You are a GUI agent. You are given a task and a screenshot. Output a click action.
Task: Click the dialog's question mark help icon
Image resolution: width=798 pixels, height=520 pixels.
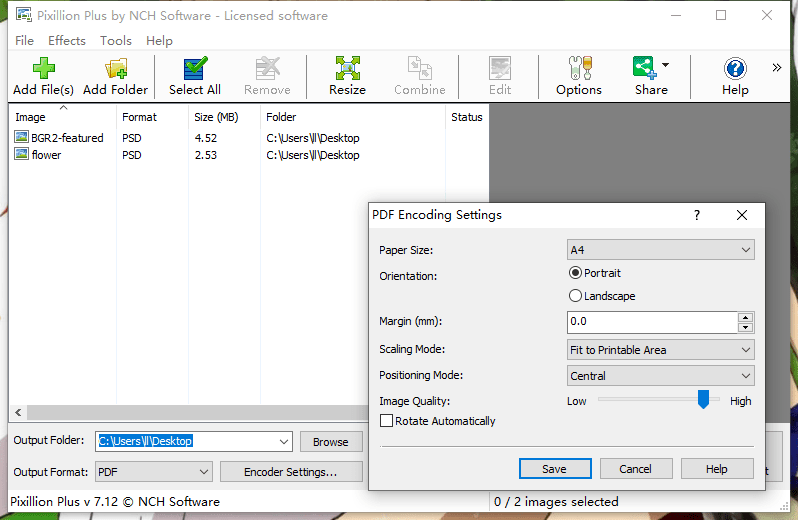click(x=697, y=215)
